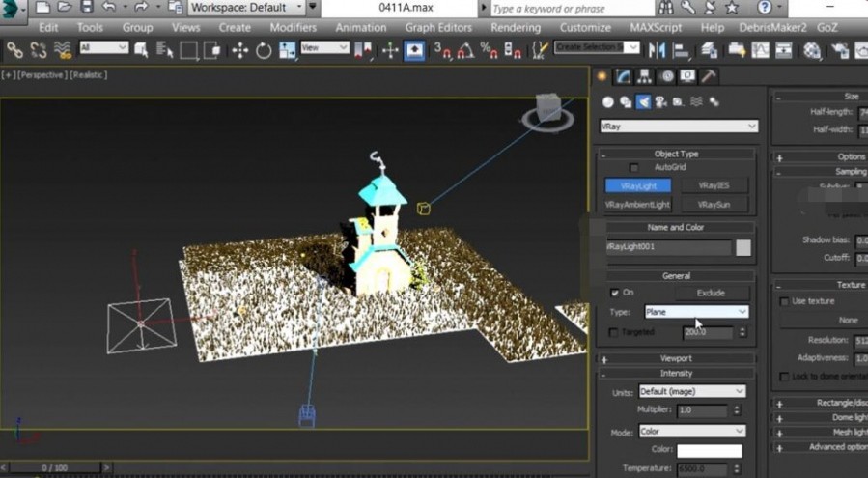The height and width of the screenshot is (478, 868).
Task: Toggle Angle Snap
Action: click(x=465, y=50)
